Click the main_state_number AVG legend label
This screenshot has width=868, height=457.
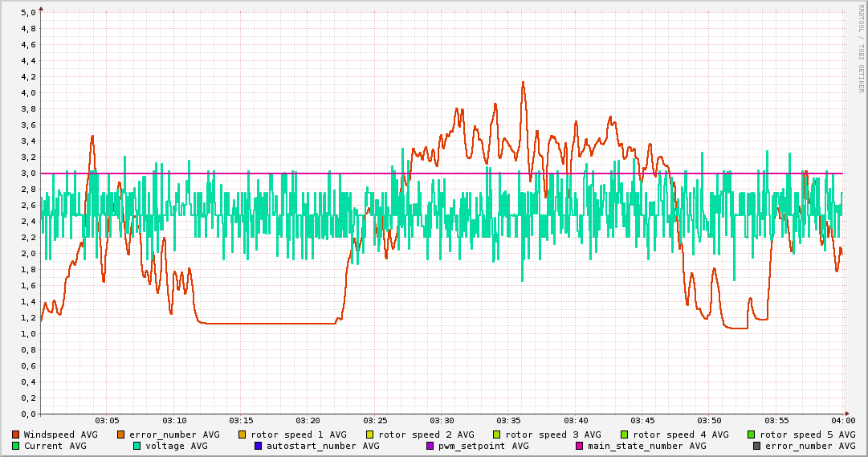point(646,446)
